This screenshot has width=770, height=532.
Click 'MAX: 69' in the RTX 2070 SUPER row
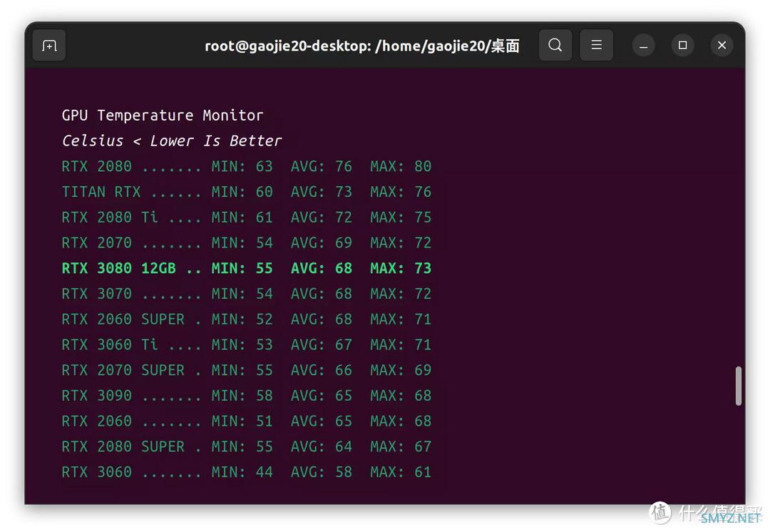(401, 370)
